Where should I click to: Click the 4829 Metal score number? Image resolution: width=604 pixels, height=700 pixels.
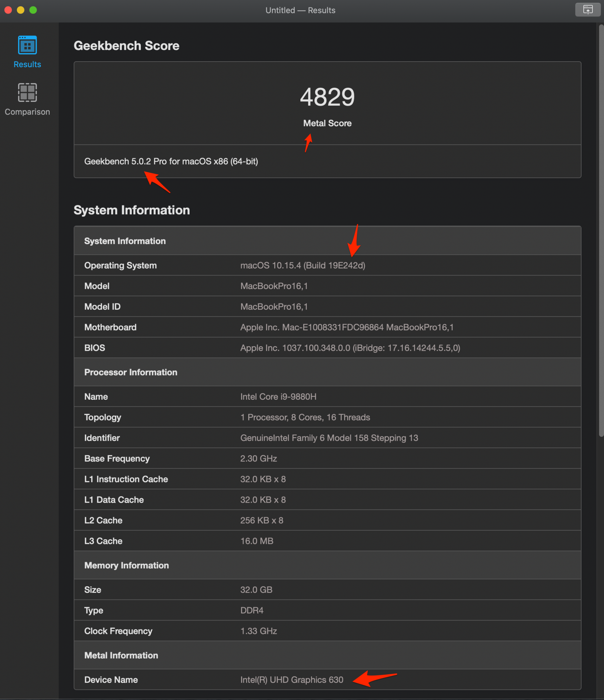click(x=327, y=97)
